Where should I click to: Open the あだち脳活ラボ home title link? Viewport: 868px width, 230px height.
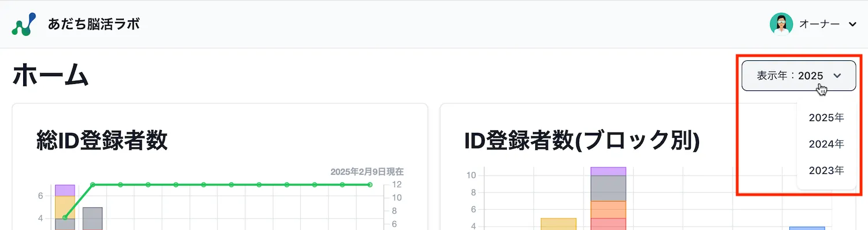94,24
